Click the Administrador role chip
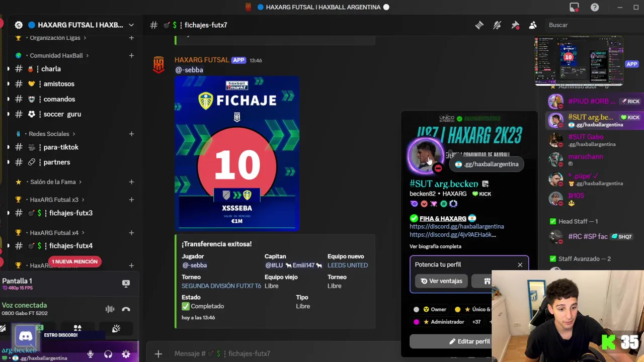The image size is (644, 362). coord(439,322)
